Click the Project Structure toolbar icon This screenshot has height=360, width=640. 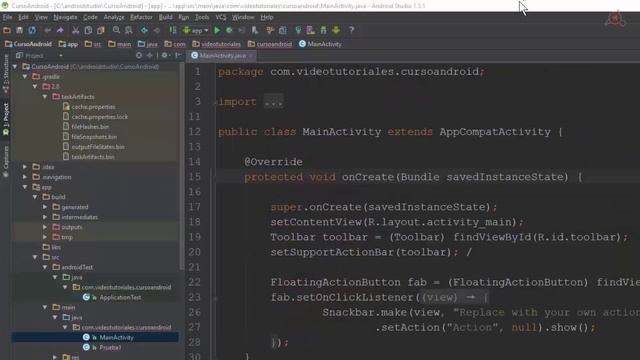(282, 30)
